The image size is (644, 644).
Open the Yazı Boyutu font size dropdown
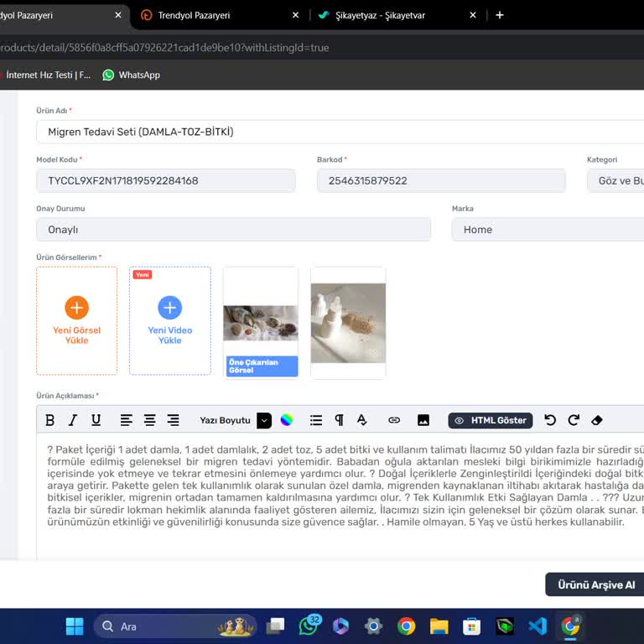(x=264, y=420)
